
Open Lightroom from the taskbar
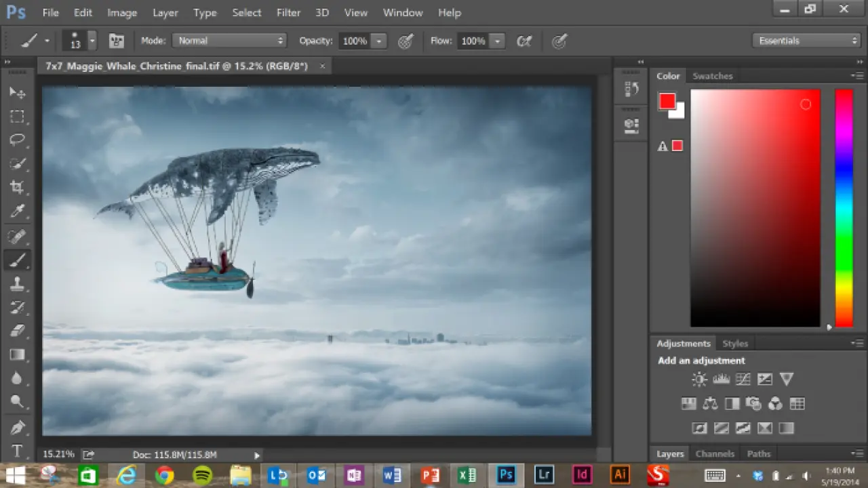click(x=543, y=474)
